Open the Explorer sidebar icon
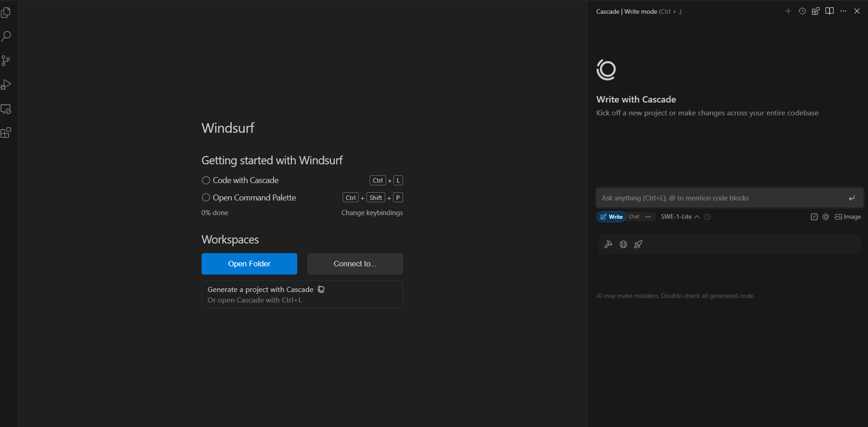Screen dimensions: 868x427 (6, 12)
